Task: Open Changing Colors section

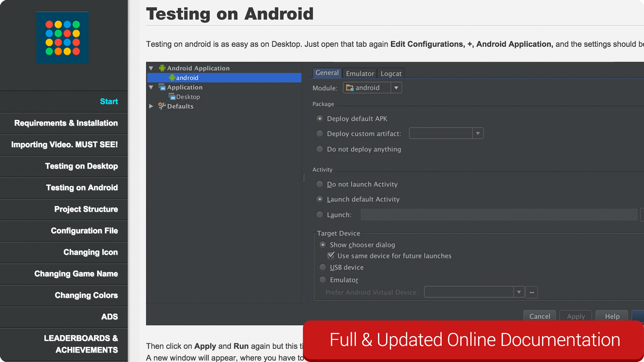Action: (64, 295)
